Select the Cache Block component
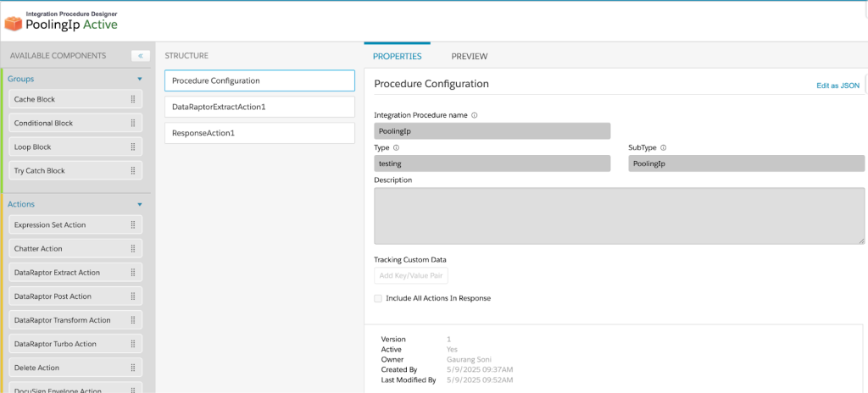868x393 pixels. click(75, 99)
